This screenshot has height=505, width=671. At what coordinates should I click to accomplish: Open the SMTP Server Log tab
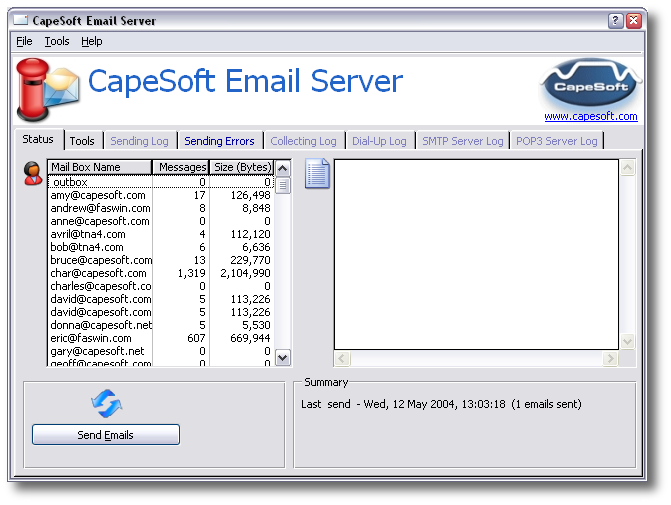click(x=462, y=141)
